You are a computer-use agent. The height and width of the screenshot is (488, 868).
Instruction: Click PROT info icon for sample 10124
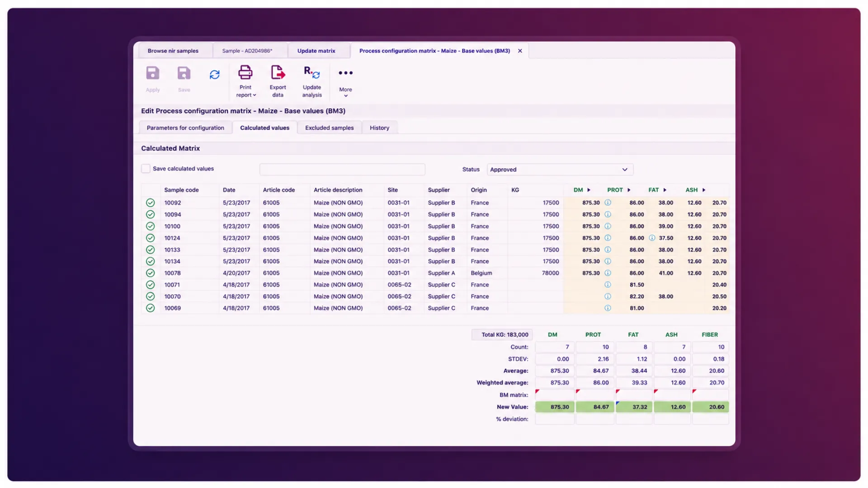pyautogui.click(x=652, y=238)
